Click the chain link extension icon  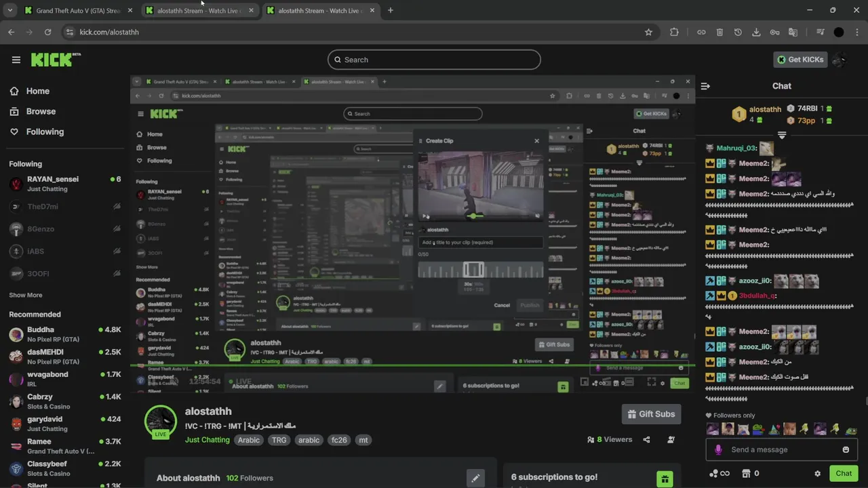click(701, 32)
